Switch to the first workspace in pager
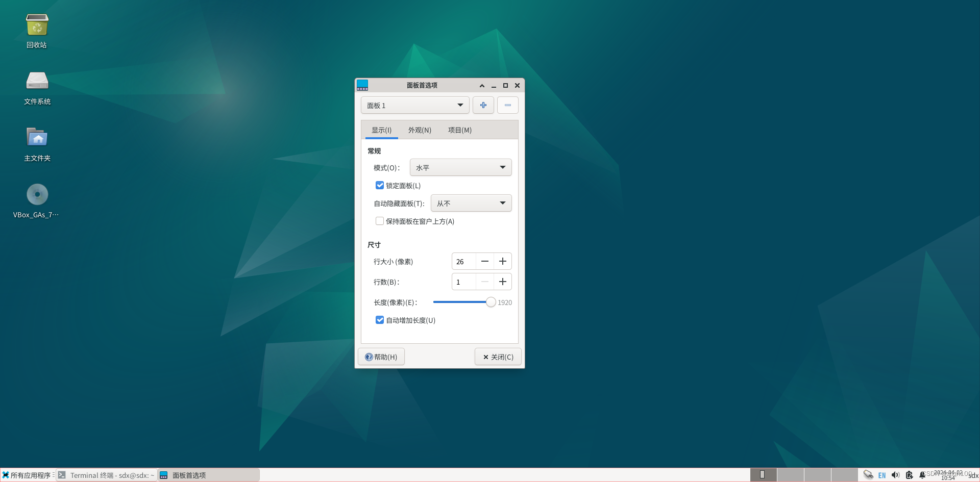Screen dimensions: 980x482 coord(763,475)
